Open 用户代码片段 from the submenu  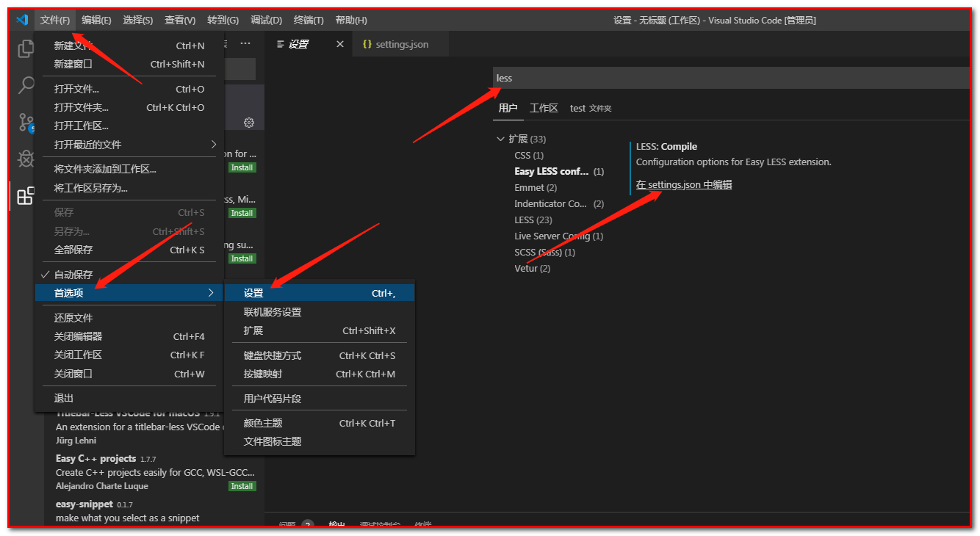pyautogui.click(x=320, y=399)
